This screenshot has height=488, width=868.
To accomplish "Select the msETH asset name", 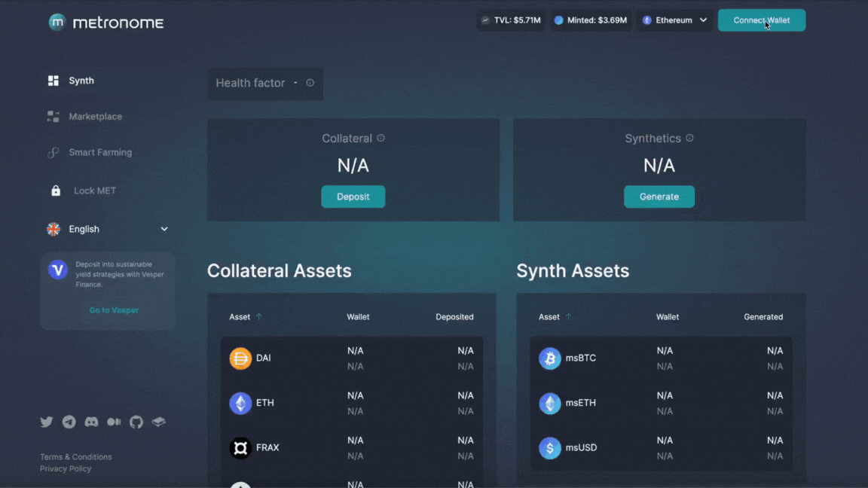I will (x=581, y=404).
